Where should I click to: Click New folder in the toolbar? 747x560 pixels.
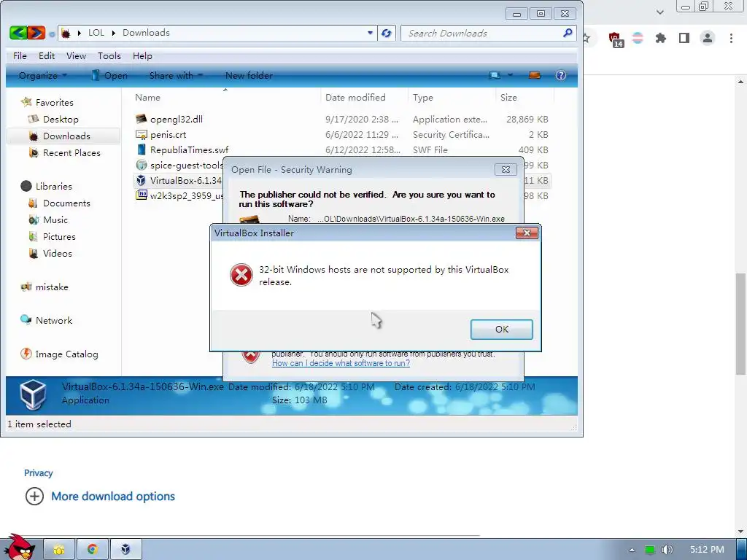[249, 75]
